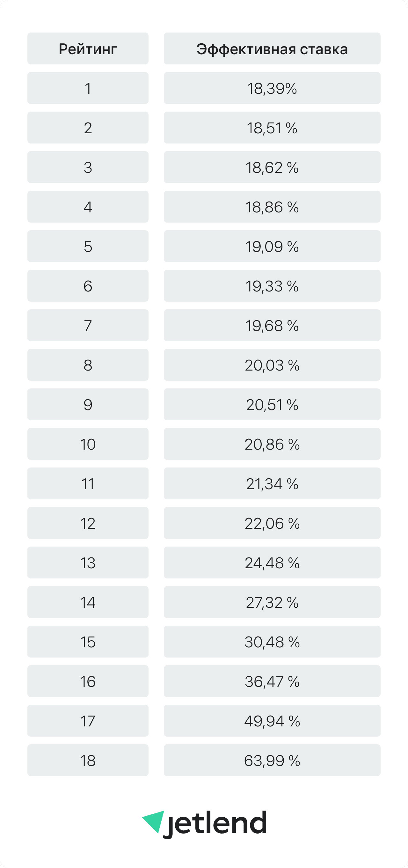Click the 20,51 % rate cell
This screenshot has height=868, width=408.
pyautogui.click(x=272, y=404)
